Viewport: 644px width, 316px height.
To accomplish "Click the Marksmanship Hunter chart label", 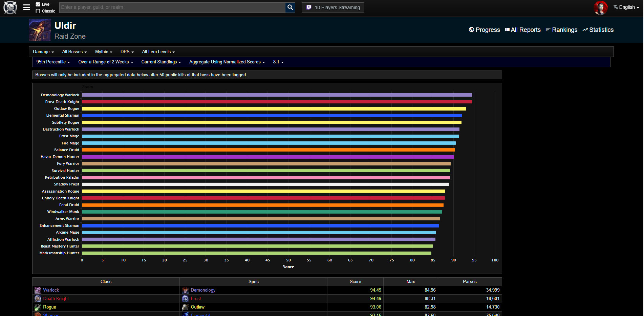I will [x=59, y=253].
